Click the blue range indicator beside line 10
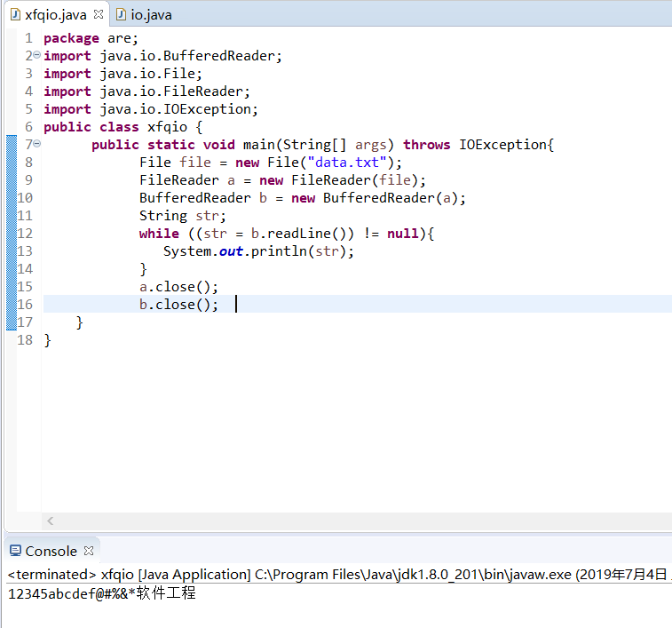The width and height of the screenshot is (672, 628). (12, 198)
